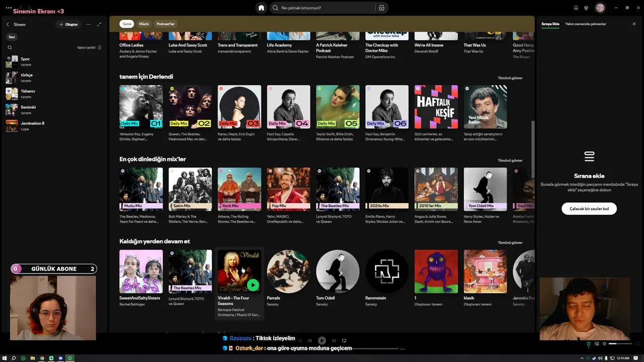Click Çalacak bir şeyler bul button
The image size is (644, 362).
(x=589, y=209)
